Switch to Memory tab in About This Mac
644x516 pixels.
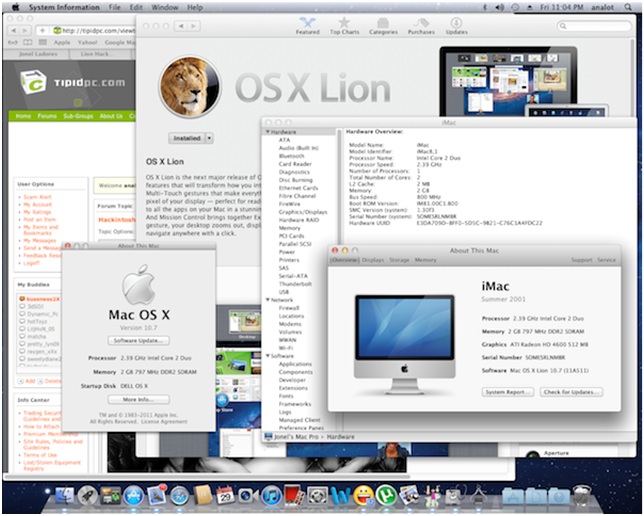click(426, 260)
